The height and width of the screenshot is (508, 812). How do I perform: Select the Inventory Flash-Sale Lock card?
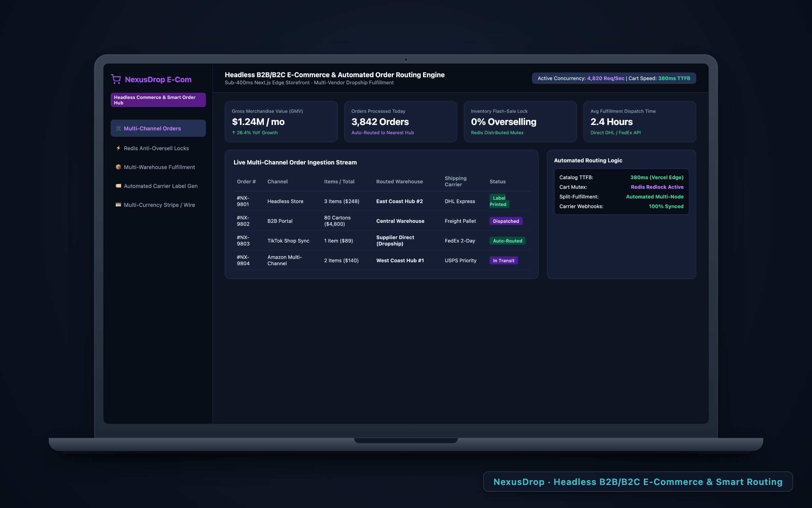click(x=520, y=122)
